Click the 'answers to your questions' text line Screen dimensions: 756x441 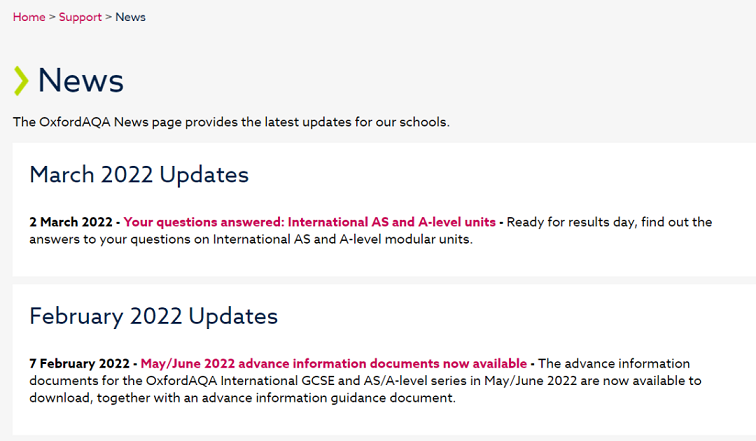click(x=251, y=239)
